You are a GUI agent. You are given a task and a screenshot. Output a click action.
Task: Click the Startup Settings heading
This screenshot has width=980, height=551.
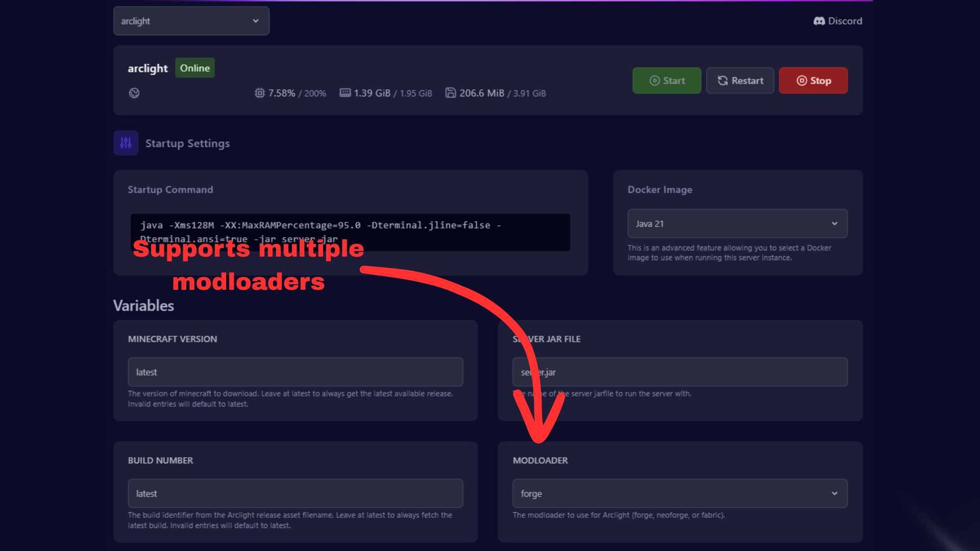pyautogui.click(x=187, y=143)
